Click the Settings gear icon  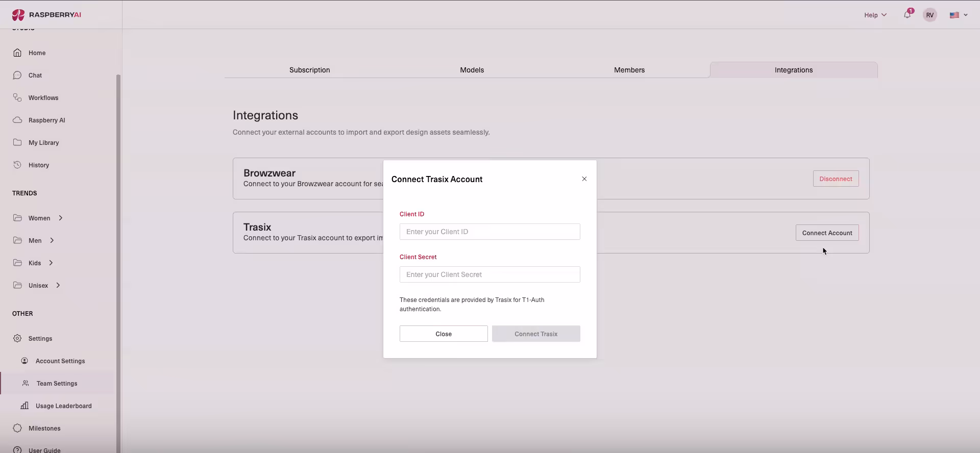click(17, 338)
